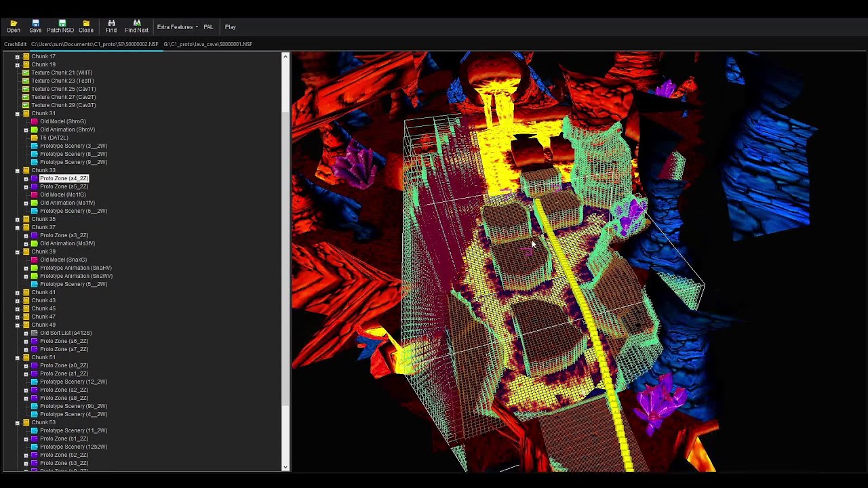Screen dimensions: 868x488
Task: Switch to the lava_cave S0000001.NSF tab
Action: [x=208, y=44]
